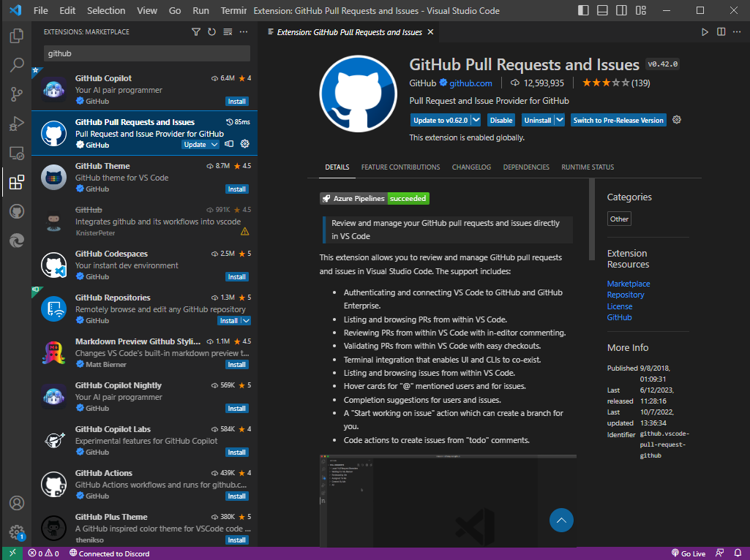
Task: Open notifications bell in status bar
Action: click(x=738, y=553)
